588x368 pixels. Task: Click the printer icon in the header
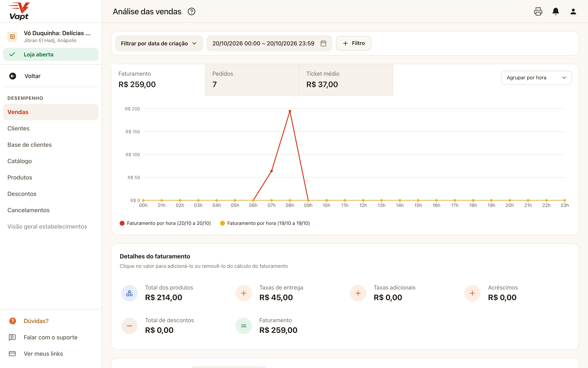click(538, 11)
